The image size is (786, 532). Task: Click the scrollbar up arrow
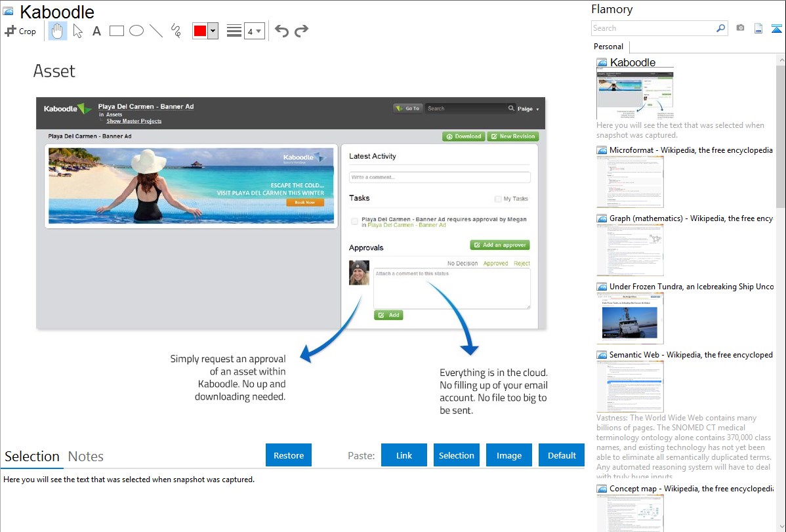click(781, 60)
